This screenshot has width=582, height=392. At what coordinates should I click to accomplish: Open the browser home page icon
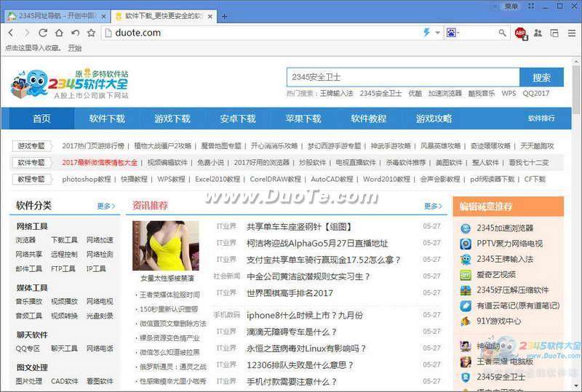pyautogui.click(x=59, y=33)
